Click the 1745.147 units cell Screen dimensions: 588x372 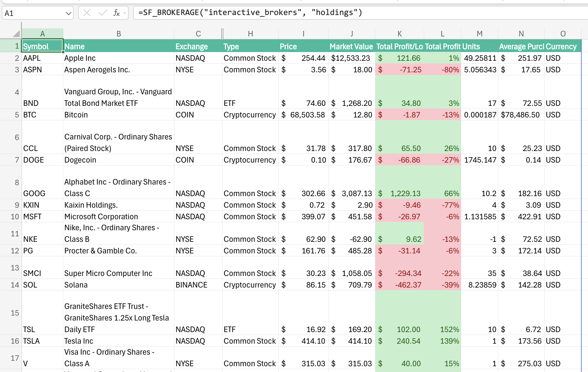pos(480,160)
